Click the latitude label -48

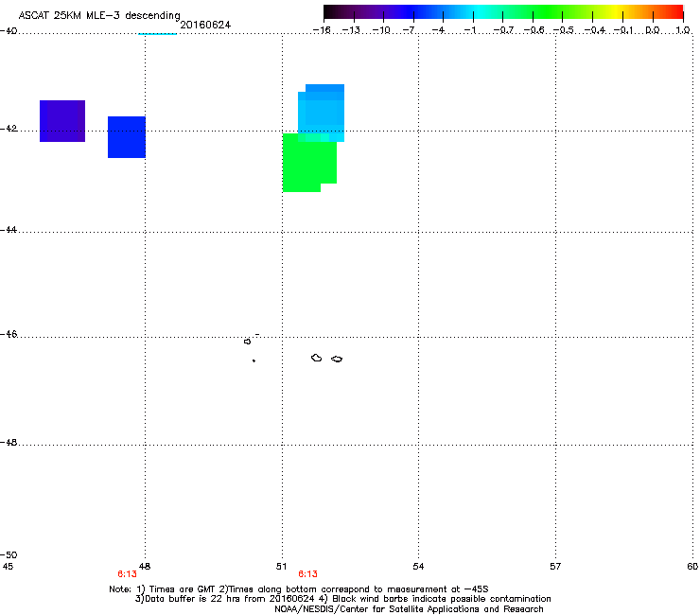coord(9,443)
